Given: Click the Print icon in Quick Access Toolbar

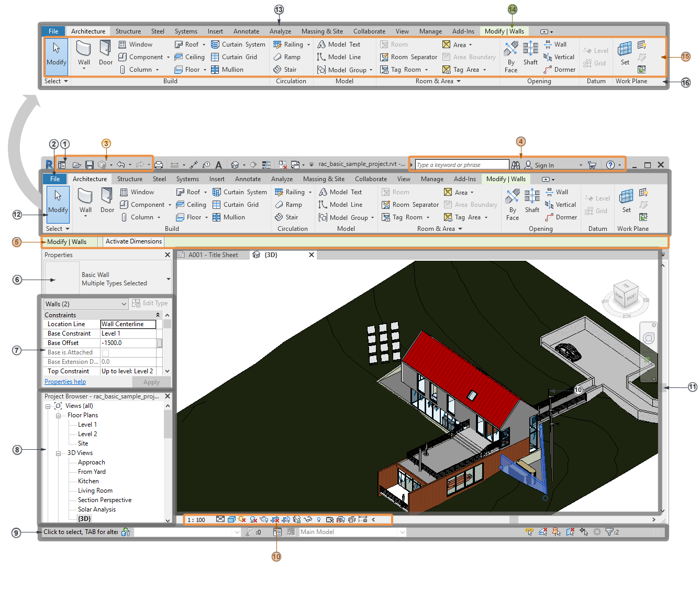Looking at the screenshot, I should click(x=159, y=165).
